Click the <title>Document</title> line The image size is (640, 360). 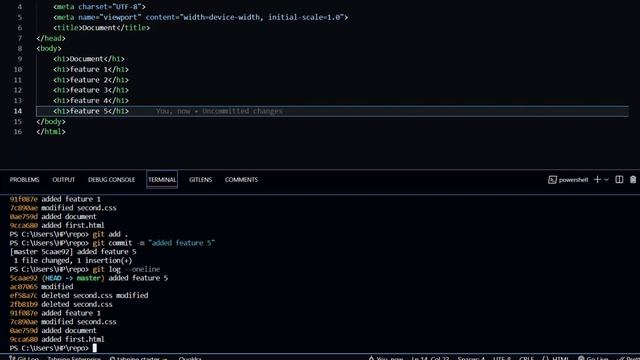pos(102,28)
